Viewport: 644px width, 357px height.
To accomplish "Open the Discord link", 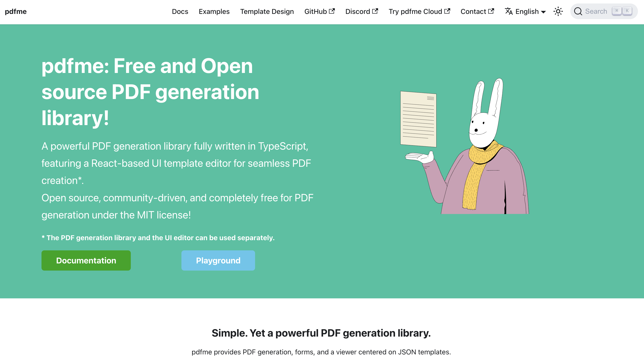I will (362, 12).
